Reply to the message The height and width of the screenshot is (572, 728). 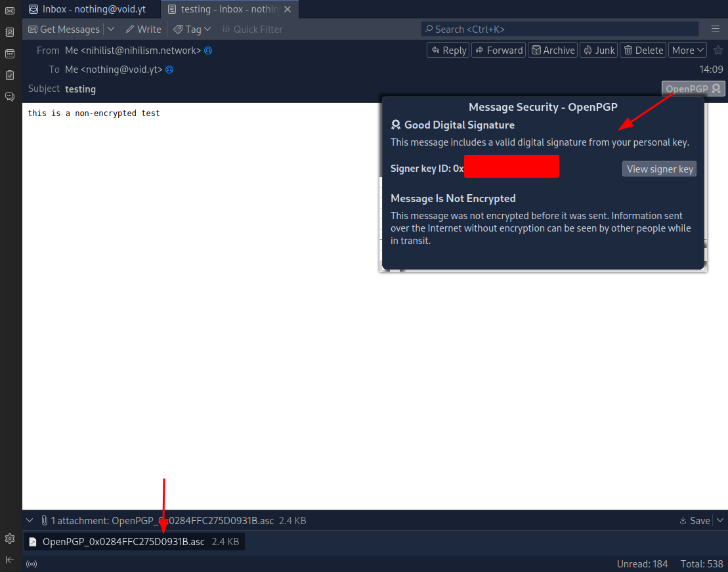(x=448, y=50)
